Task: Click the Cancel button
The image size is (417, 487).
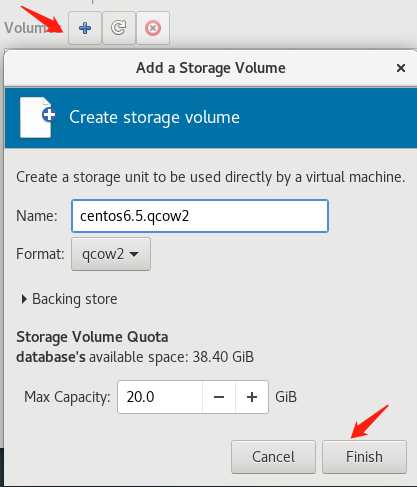Action: coord(273,457)
